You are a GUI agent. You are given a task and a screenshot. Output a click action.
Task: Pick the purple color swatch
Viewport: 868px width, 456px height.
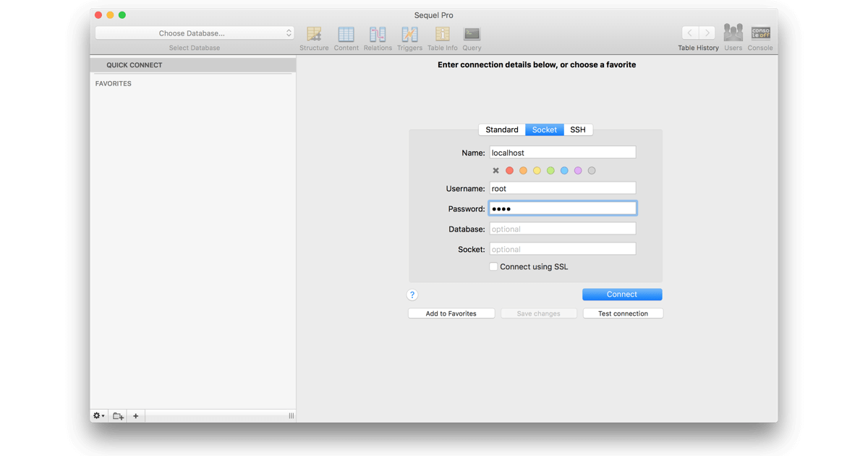point(578,171)
